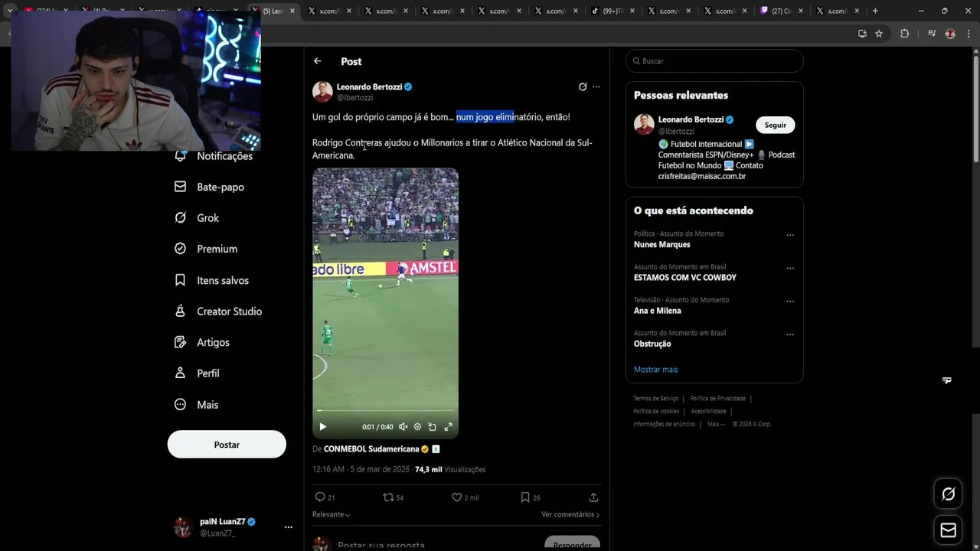The width and height of the screenshot is (980, 551).
Task: Seek along the video progress bar
Action: pyautogui.click(x=385, y=411)
